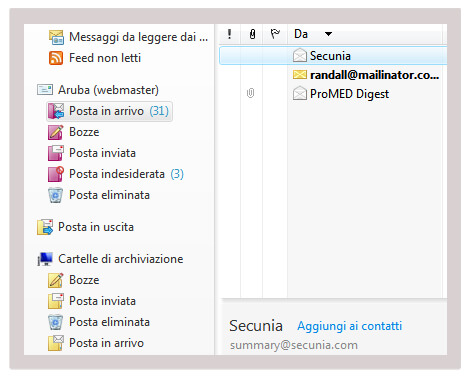Select Messaggi da leggere dai ... folder
This screenshot has height=378, width=472.
138,37
